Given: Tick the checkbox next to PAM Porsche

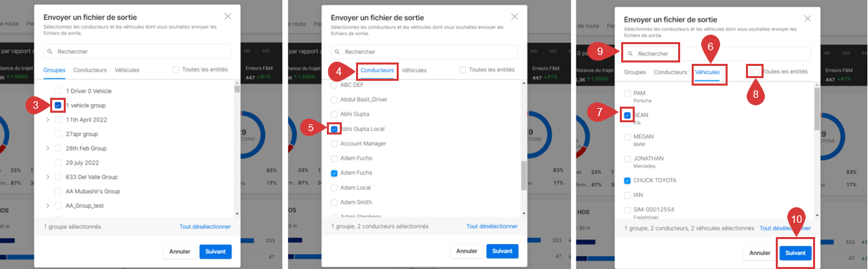Looking at the screenshot, I should (627, 93).
